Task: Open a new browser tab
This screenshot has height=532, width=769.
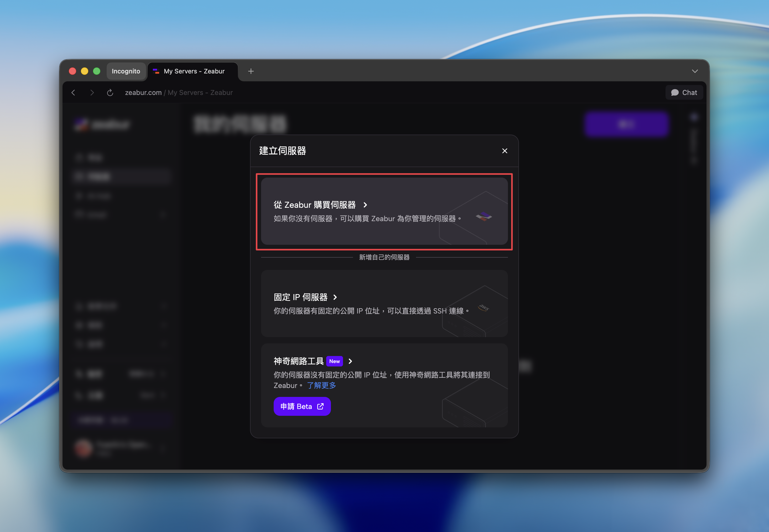Action: pyautogui.click(x=251, y=71)
